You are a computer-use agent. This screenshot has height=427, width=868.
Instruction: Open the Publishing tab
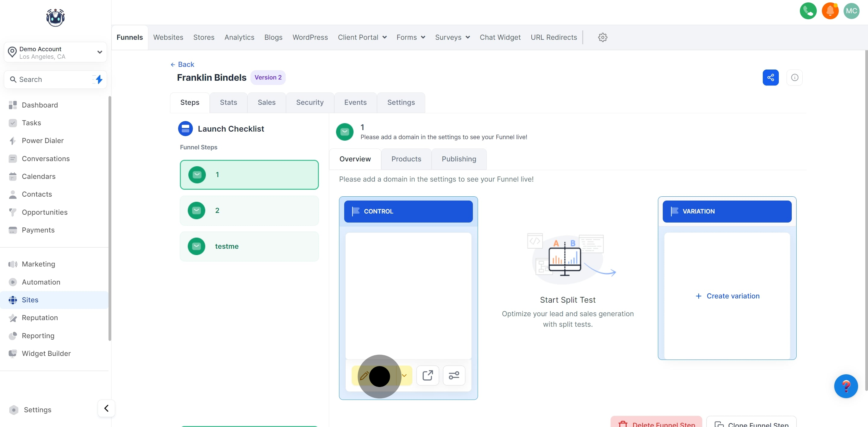(x=459, y=159)
